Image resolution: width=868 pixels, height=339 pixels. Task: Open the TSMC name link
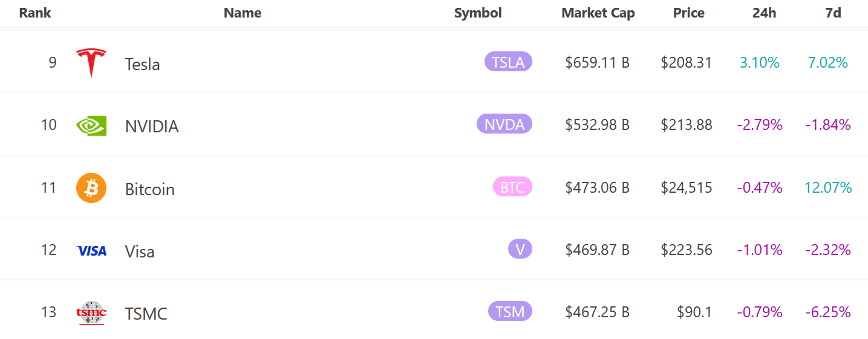click(x=146, y=314)
